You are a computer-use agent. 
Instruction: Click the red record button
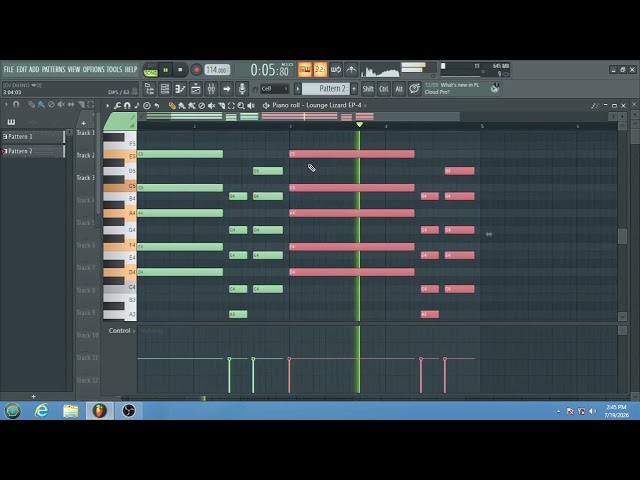pos(196,70)
